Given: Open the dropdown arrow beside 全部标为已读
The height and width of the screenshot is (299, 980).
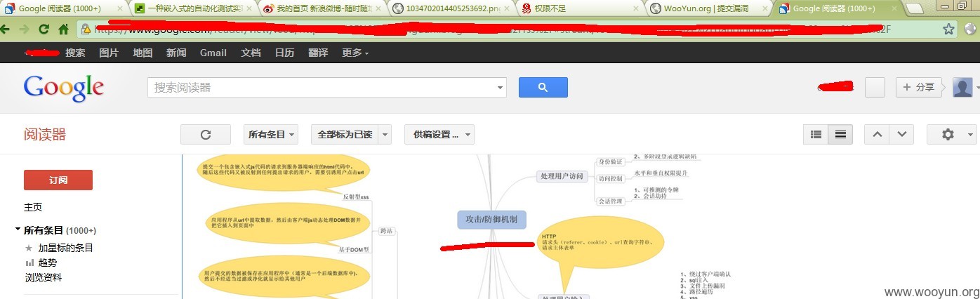Looking at the screenshot, I should click(x=385, y=134).
